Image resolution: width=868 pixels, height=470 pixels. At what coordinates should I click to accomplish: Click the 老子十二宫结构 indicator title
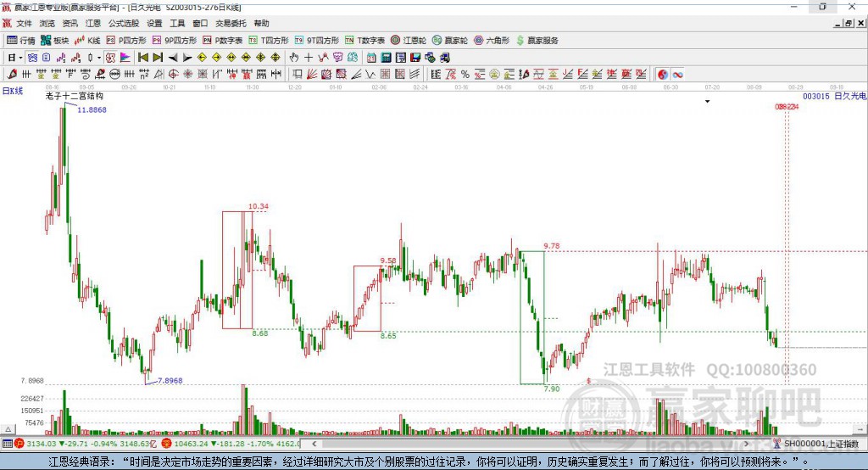click(75, 96)
